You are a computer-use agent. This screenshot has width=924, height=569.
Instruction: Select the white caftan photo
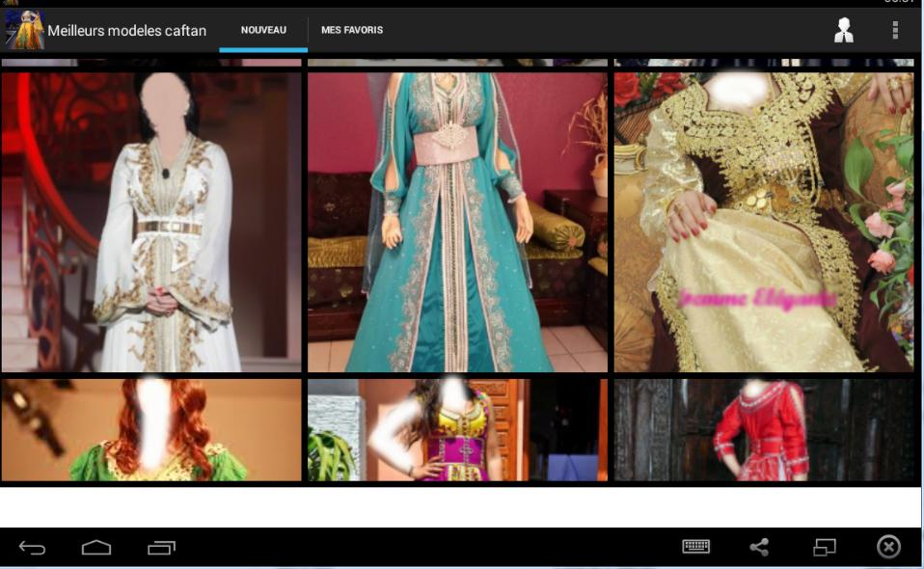[x=151, y=220]
